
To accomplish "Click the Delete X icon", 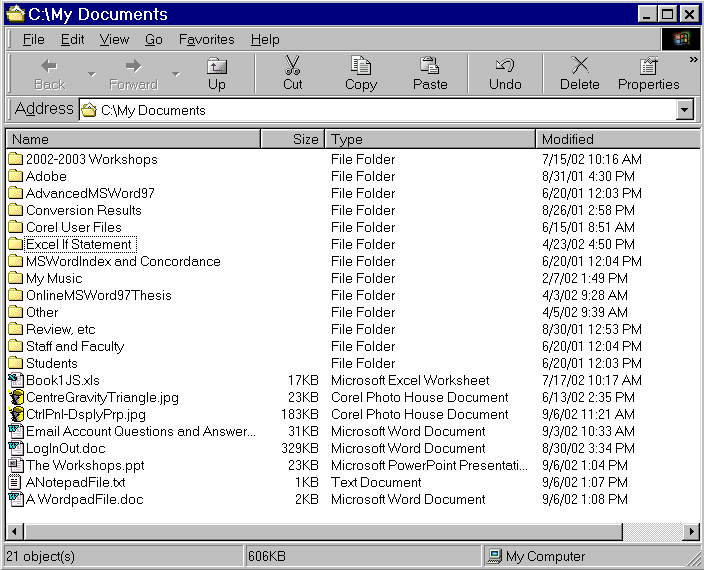I will 580,66.
